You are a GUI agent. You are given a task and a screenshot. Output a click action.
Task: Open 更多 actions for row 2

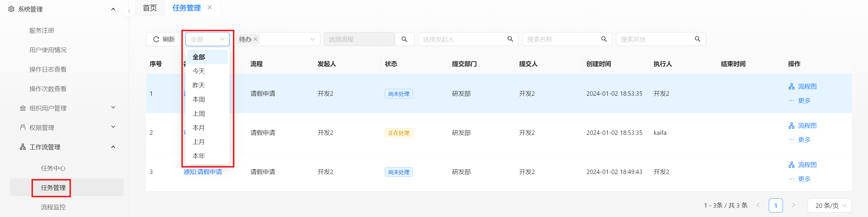800,140
